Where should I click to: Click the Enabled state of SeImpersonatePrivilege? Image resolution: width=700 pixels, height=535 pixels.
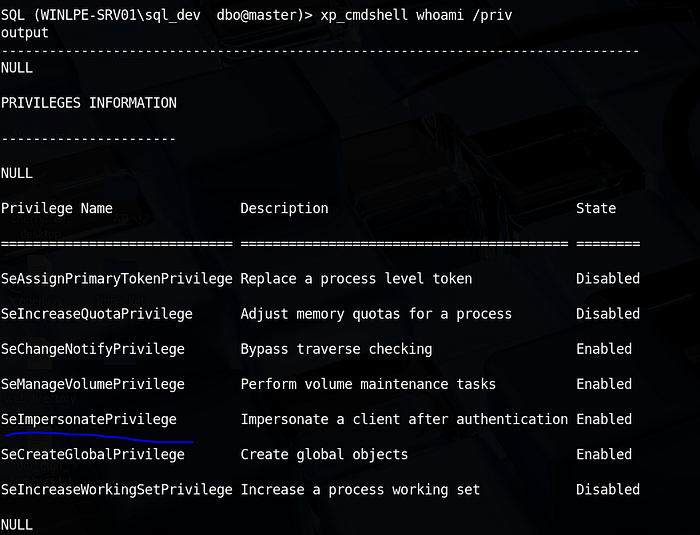pos(604,419)
